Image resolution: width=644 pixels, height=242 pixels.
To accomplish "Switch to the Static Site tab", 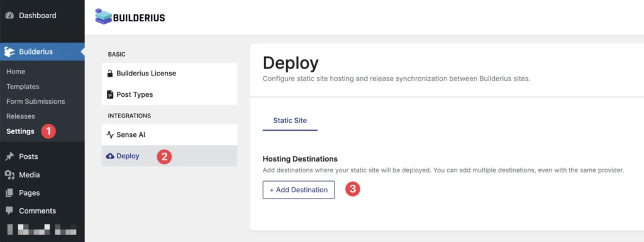I will pos(290,121).
